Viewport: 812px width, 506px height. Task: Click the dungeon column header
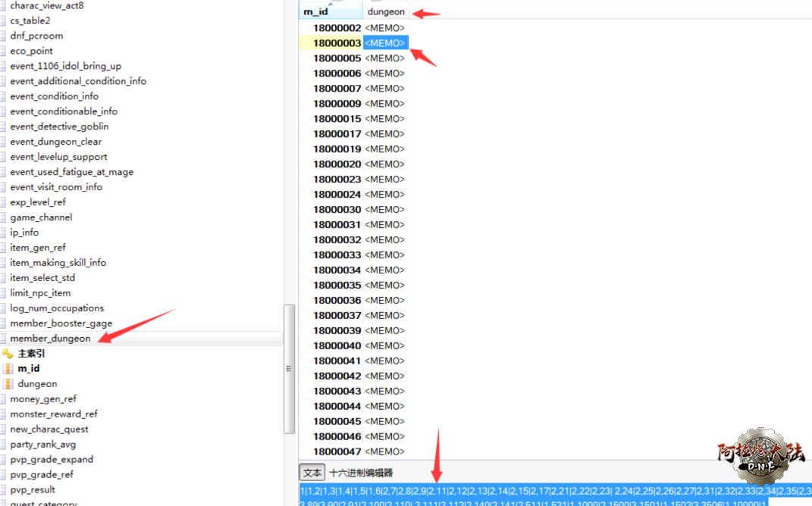pyautogui.click(x=386, y=12)
